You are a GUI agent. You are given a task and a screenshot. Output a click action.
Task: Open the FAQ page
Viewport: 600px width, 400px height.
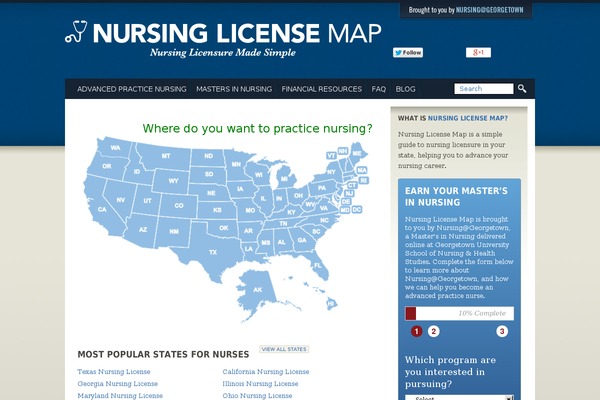379,89
